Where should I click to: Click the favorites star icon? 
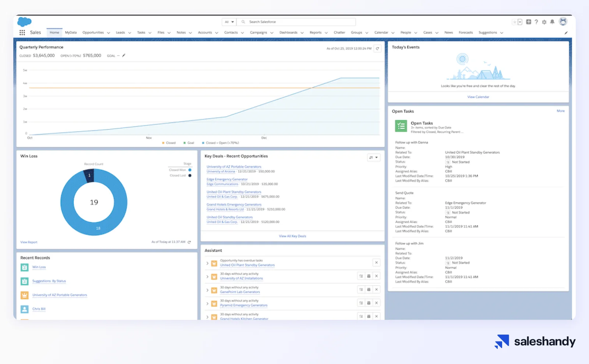tap(514, 22)
